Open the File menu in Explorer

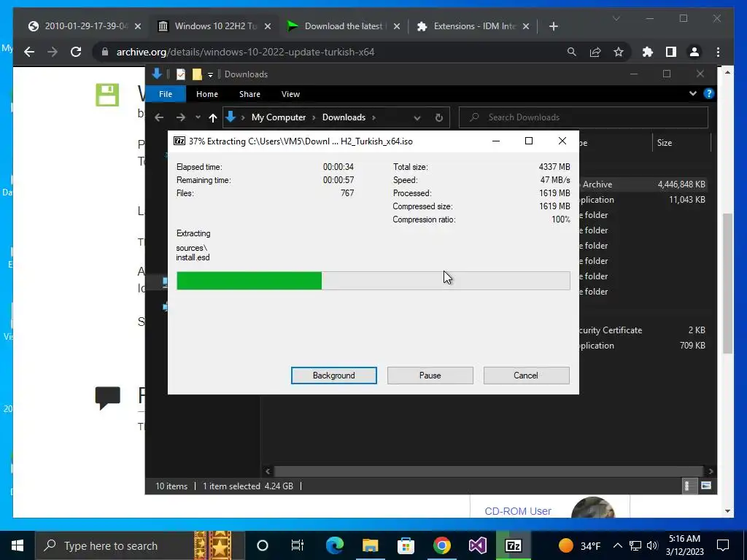[x=166, y=94]
